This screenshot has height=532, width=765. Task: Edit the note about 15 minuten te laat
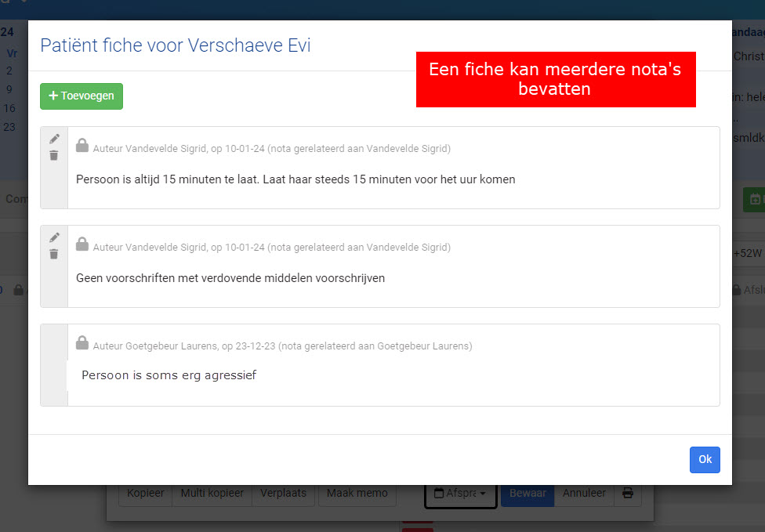[x=54, y=139]
